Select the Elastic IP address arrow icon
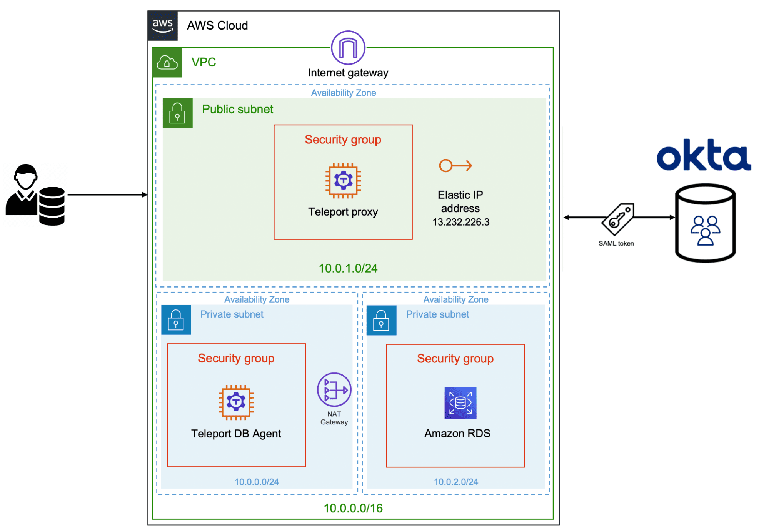Image resolution: width=769 pixels, height=532 pixels. point(455,166)
